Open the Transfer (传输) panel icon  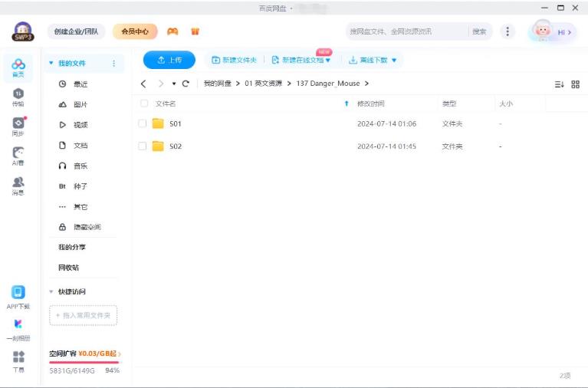(18, 97)
